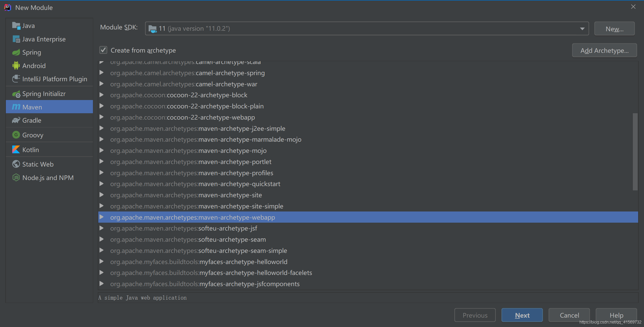
Task: Expand maven-archetype-quickstart entry
Action: (x=102, y=184)
